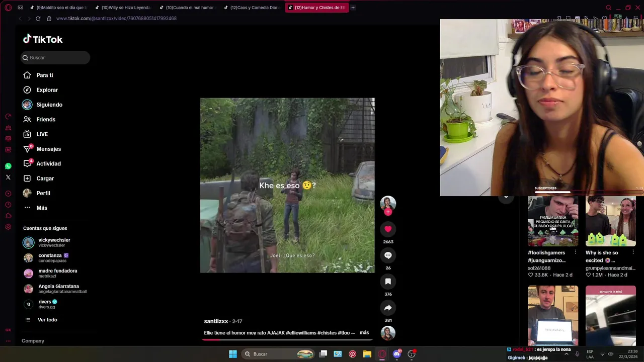Follow creator with red plus badge

click(x=388, y=212)
